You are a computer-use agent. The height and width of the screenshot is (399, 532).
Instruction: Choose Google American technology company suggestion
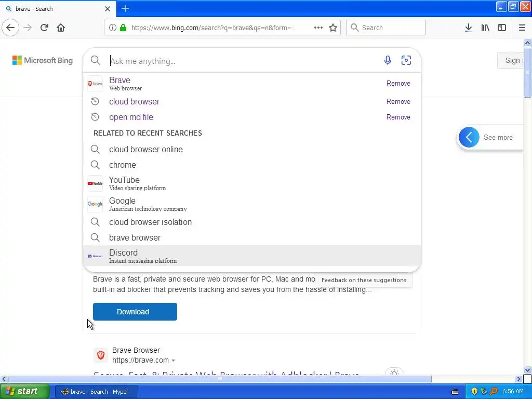tap(252, 204)
